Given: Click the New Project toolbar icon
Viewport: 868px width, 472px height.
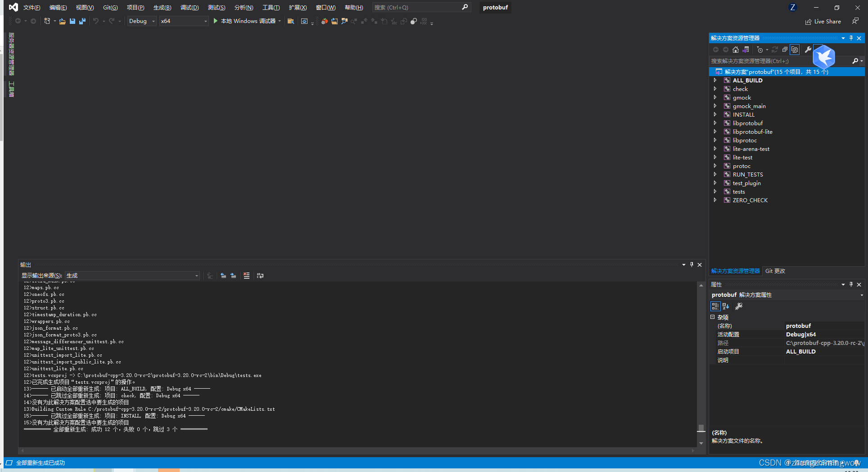Looking at the screenshot, I should (x=48, y=21).
